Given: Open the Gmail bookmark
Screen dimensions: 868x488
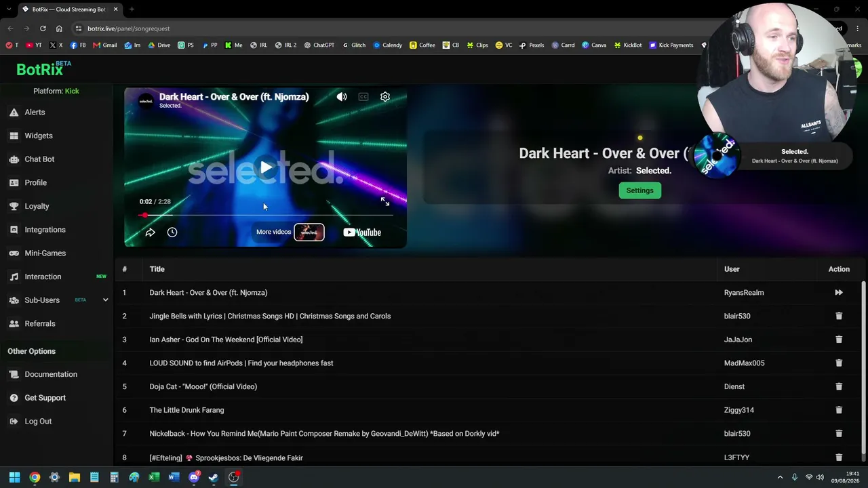Looking at the screenshot, I should coord(105,45).
